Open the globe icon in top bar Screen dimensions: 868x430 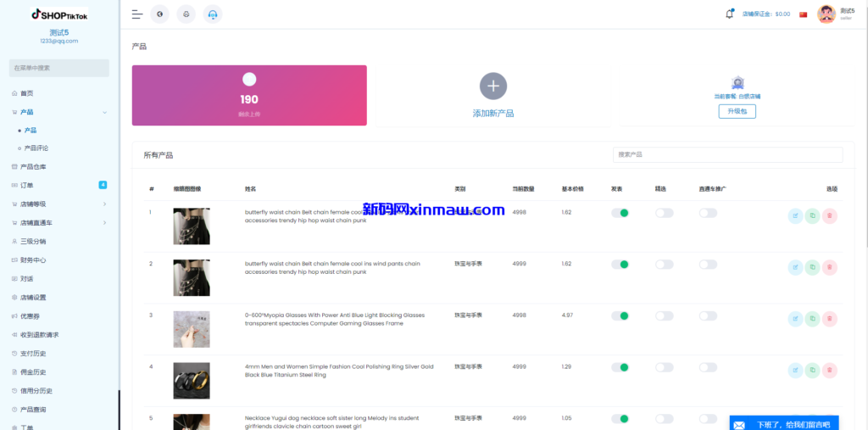click(159, 14)
